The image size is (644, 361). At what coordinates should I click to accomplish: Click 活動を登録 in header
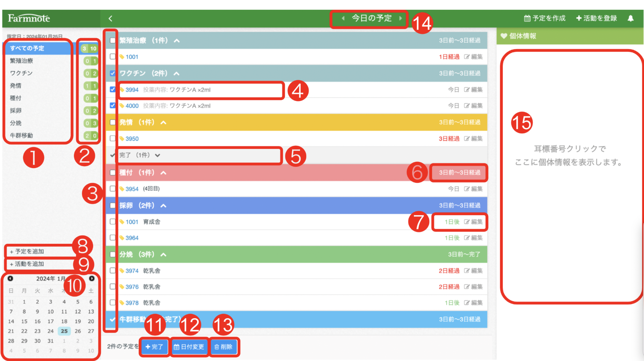tap(597, 18)
